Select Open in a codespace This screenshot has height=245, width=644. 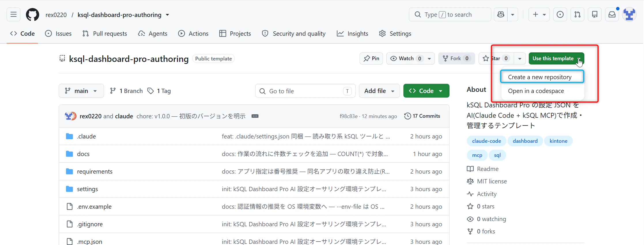tap(542, 91)
